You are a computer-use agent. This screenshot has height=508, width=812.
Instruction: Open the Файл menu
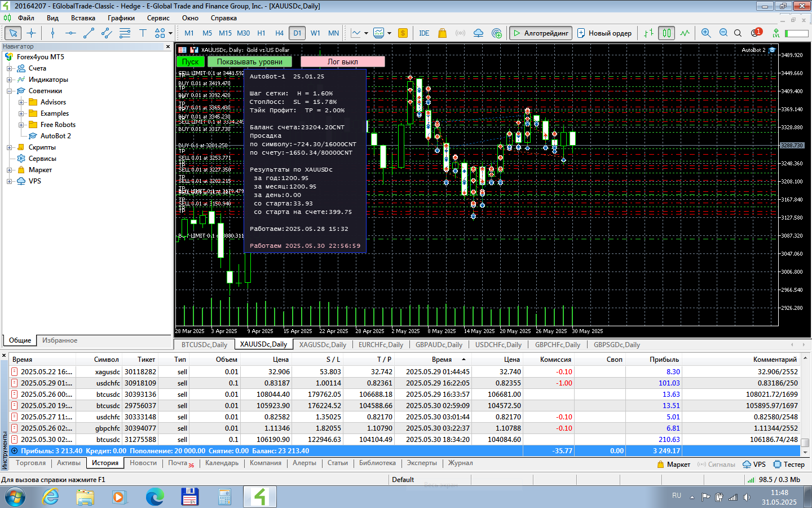[26, 18]
